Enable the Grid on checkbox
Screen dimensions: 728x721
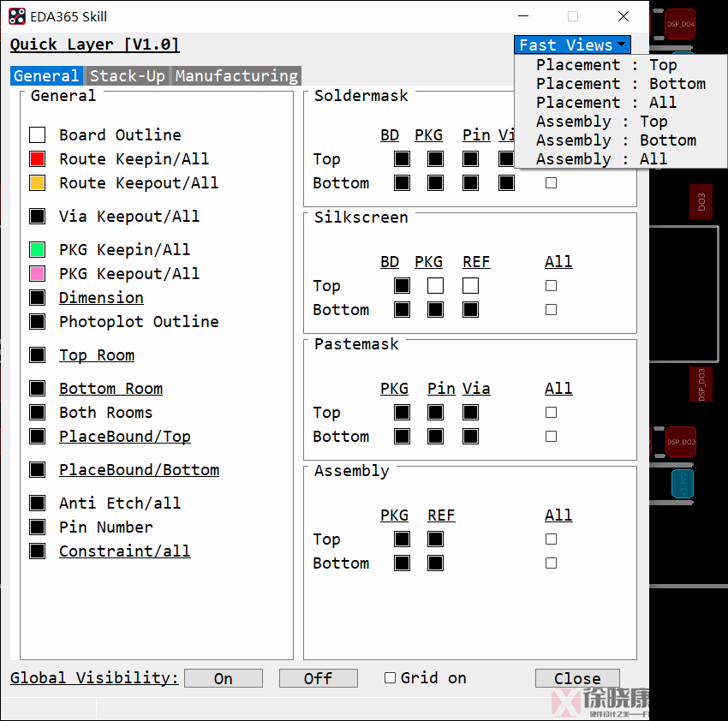coord(391,678)
